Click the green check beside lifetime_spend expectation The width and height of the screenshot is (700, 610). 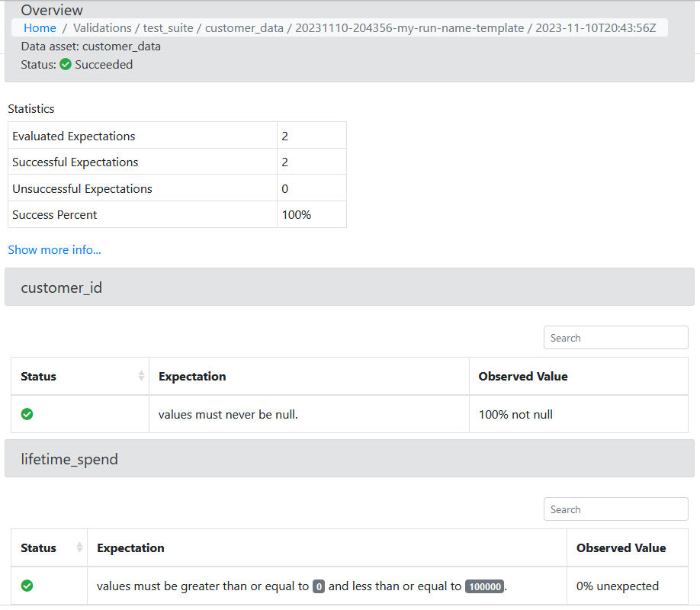pyautogui.click(x=27, y=586)
